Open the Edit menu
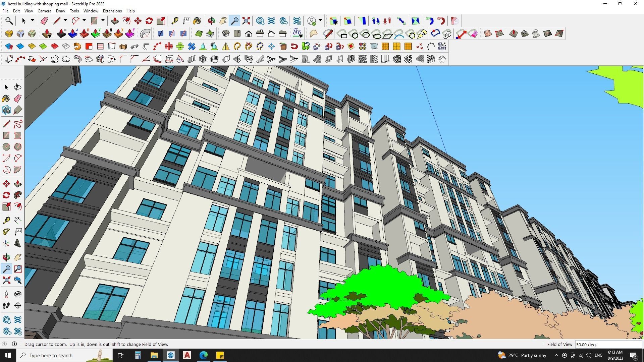This screenshot has height=362, width=644. 16,11
